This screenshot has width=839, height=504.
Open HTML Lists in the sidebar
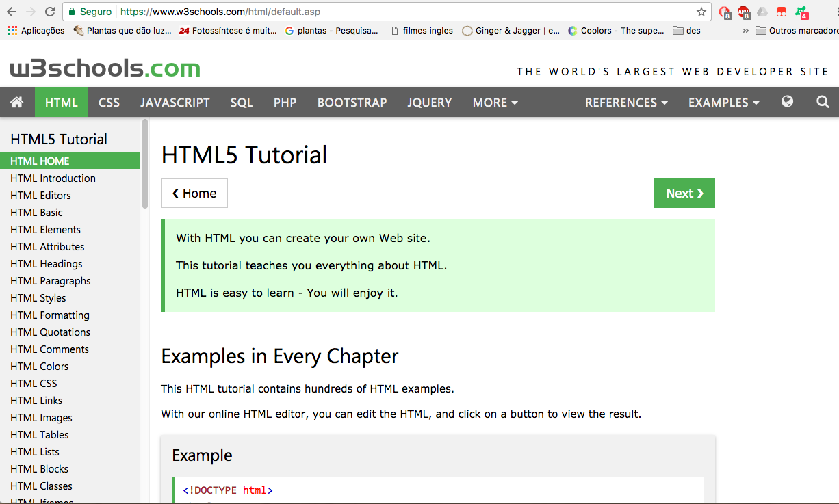pyautogui.click(x=70, y=451)
